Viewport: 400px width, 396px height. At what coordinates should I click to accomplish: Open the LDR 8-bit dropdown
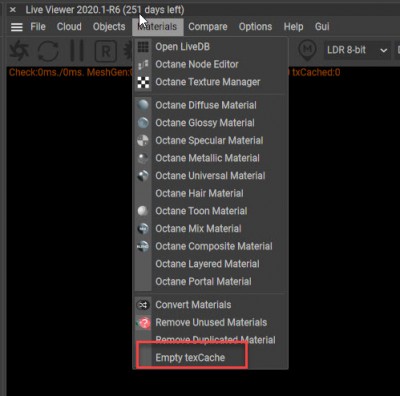(x=357, y=50)
